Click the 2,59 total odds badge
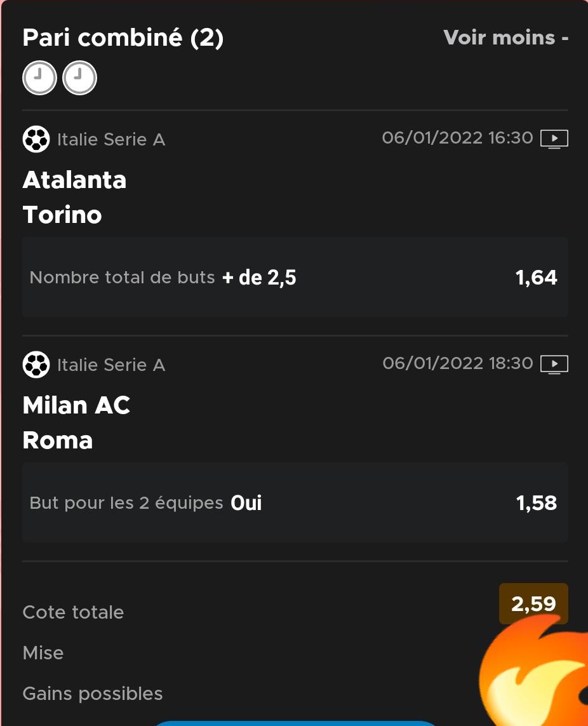The height and width of the screenshot is (726, 588). [x=533, y=604]
